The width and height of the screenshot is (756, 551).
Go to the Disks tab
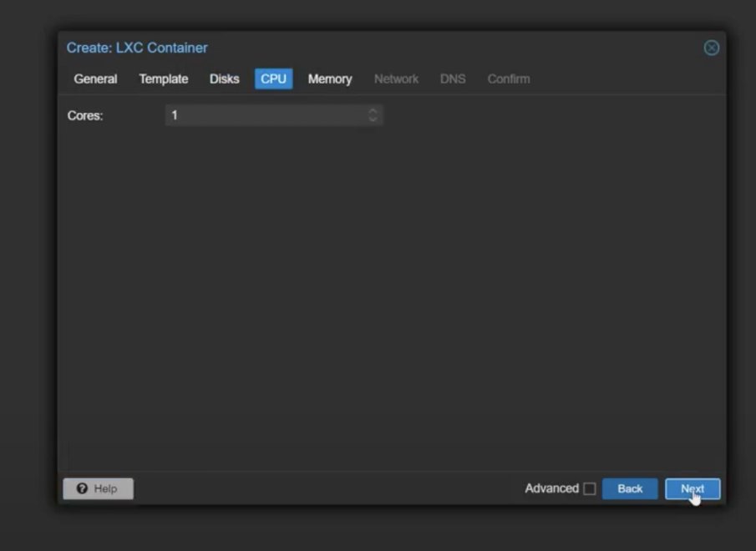224,79
